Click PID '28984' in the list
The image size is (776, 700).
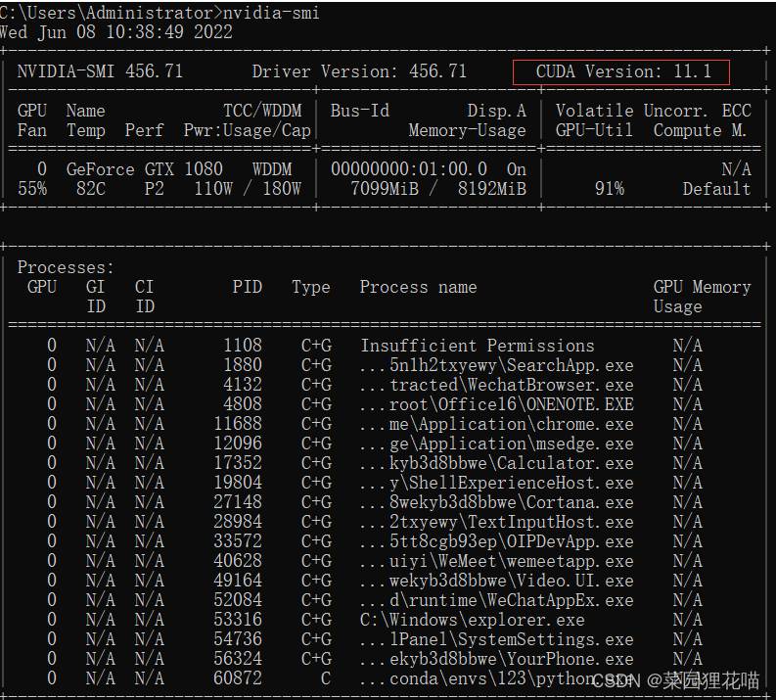coord(238,521)
